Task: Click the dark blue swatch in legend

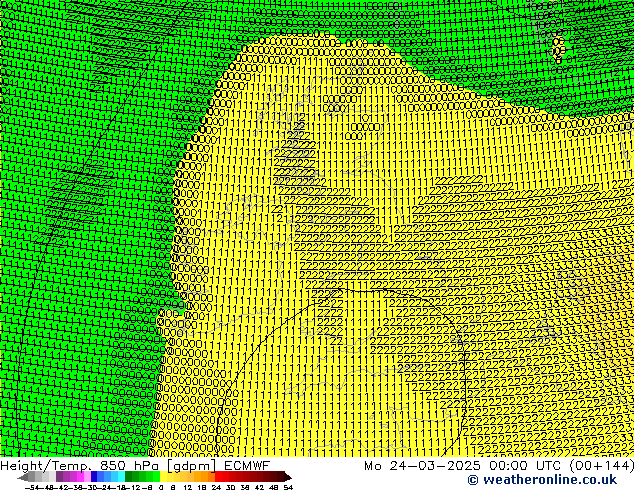Action: (94, 477)
